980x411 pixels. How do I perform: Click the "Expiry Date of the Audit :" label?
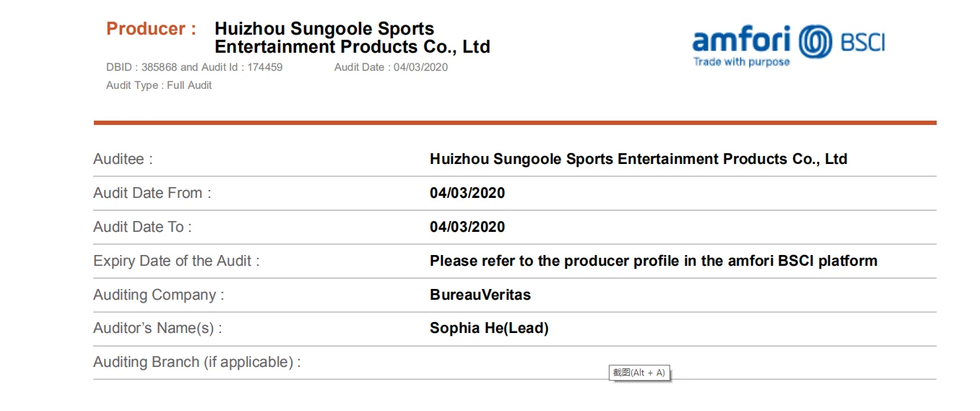click(176, 261)
